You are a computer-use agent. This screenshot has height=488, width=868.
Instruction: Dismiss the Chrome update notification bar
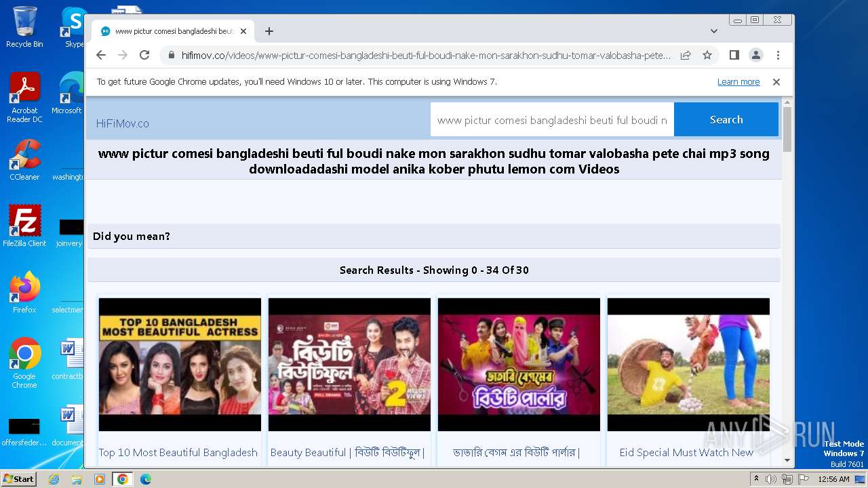pyautogui.click(x=776, y=82)
